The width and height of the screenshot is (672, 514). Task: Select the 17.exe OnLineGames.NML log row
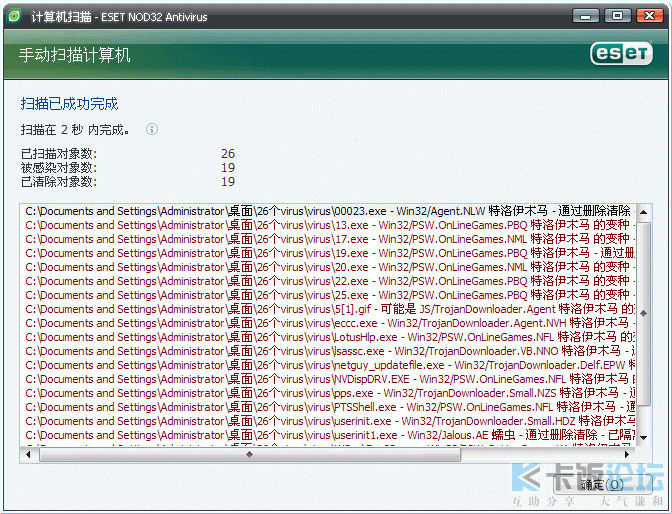(x=329, y=239)
